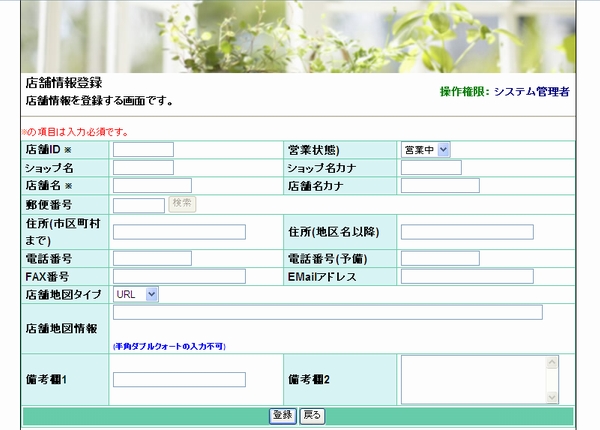Focus the ショップ名カナ input field
Viewport: 600px width, 430px height.
tap(431, 167)
